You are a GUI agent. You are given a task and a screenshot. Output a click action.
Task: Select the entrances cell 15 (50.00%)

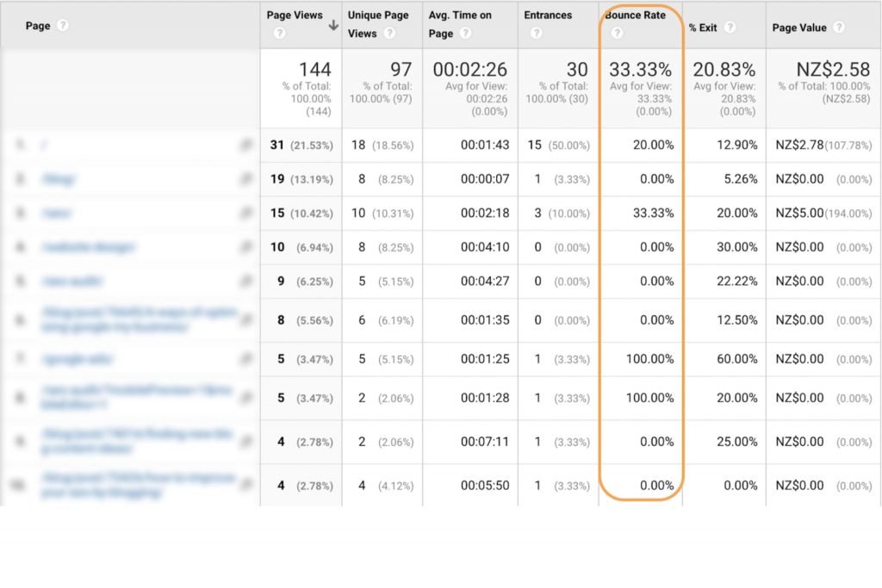558,145
